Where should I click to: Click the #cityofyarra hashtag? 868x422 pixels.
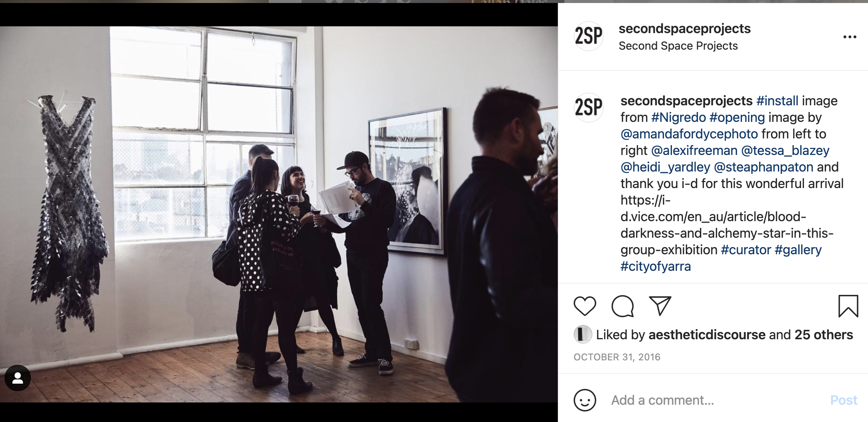655,266
